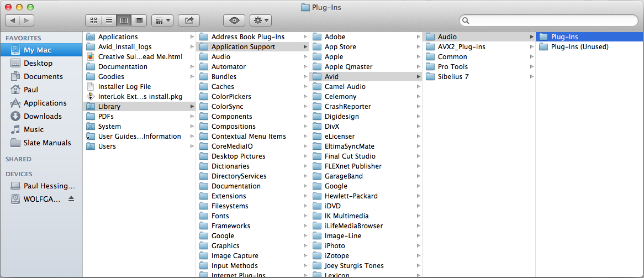Go back with the left arrow button
Image resolution: width=644 pixels, height=278 pixels.
12,20
